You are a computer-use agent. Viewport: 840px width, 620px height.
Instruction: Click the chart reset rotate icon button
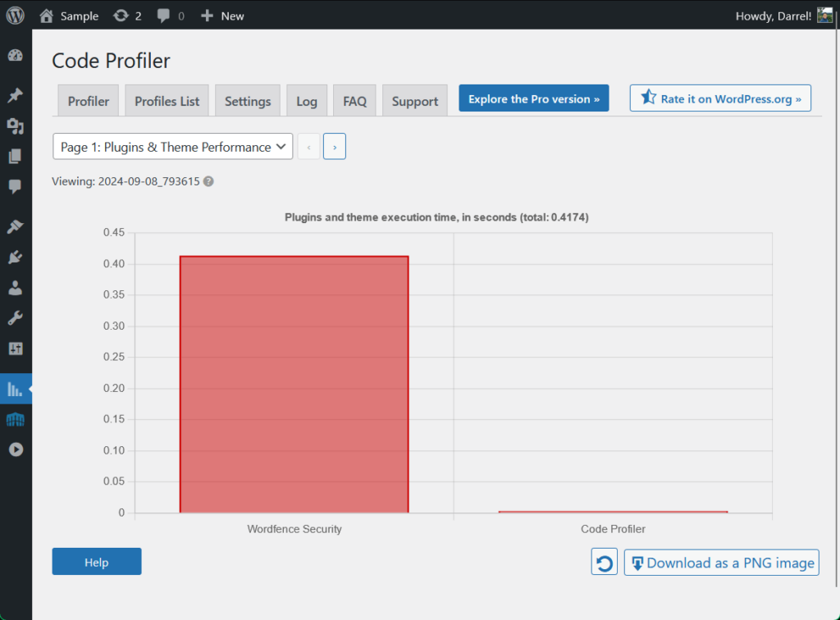click(605, 562)
